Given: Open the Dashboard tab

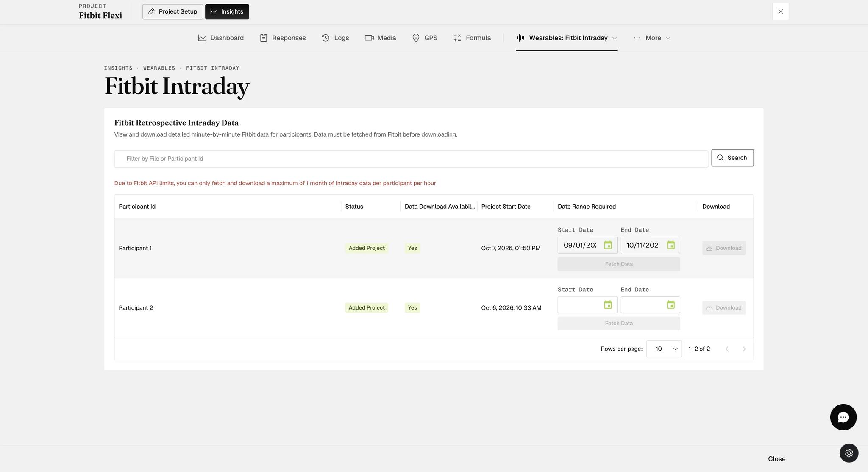Looking at the screenshot, I should 221,38.
